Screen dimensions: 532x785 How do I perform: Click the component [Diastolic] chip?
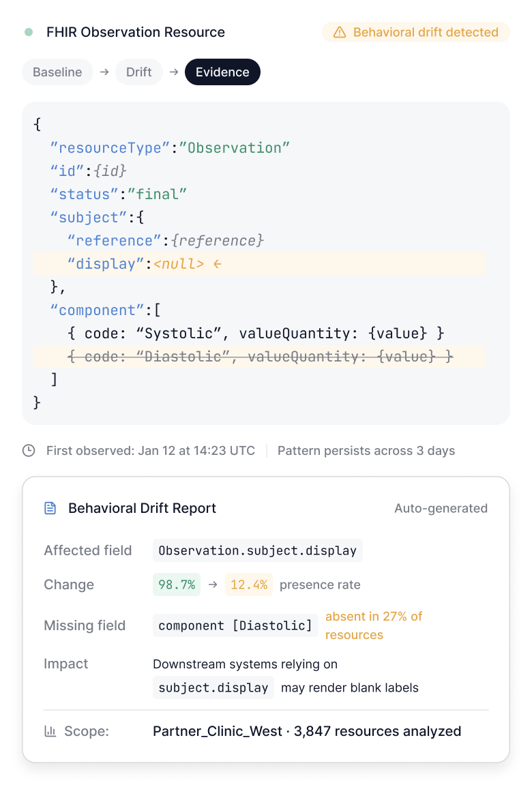[235, 626]
